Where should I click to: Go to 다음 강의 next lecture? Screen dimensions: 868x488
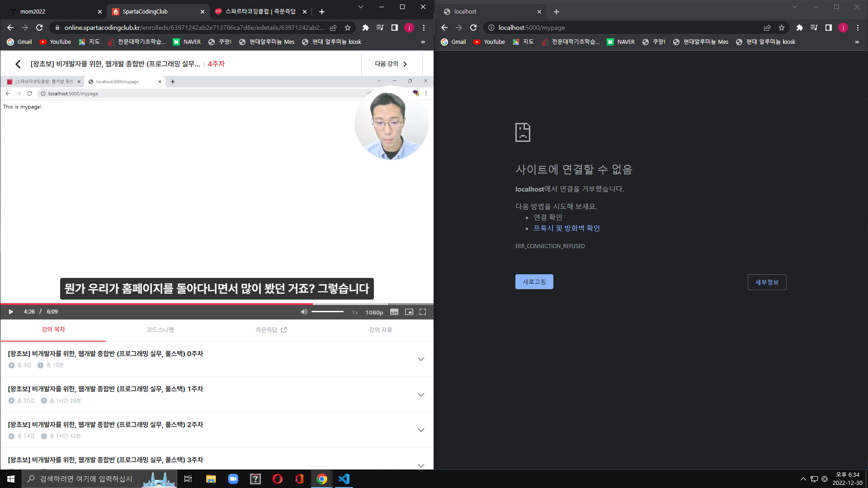tap(392, 64)
